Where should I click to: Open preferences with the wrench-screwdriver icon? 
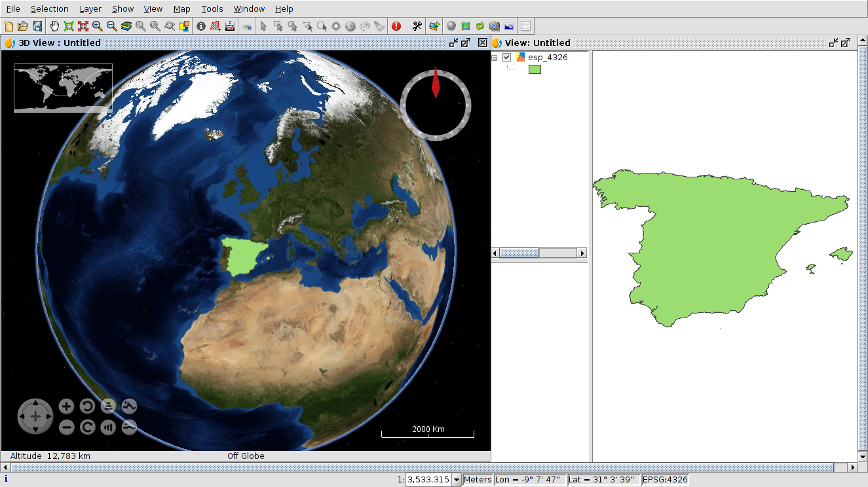tap(417, 26)
